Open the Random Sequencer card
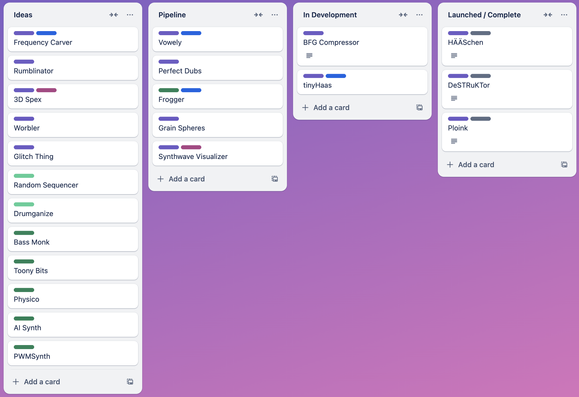The image size is (579, 397). pos(73,182)
